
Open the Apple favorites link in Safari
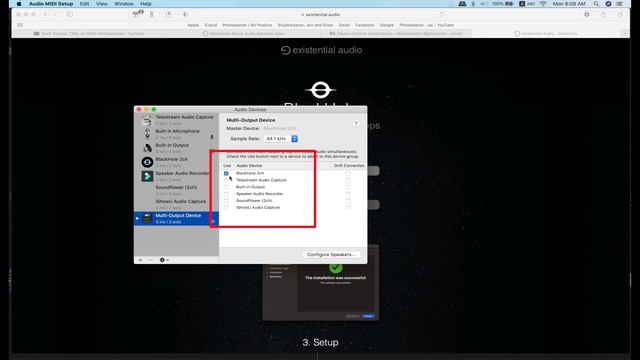click(x=193, y=25)
